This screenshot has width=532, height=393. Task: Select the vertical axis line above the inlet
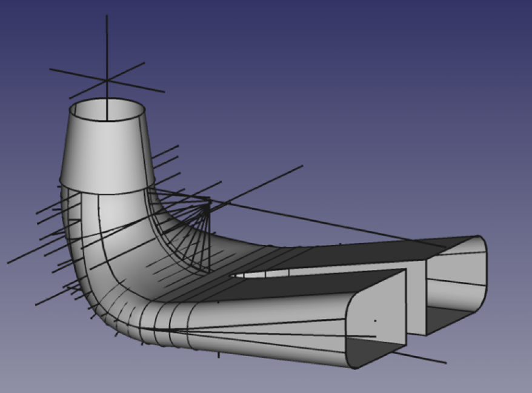[107, 42]
